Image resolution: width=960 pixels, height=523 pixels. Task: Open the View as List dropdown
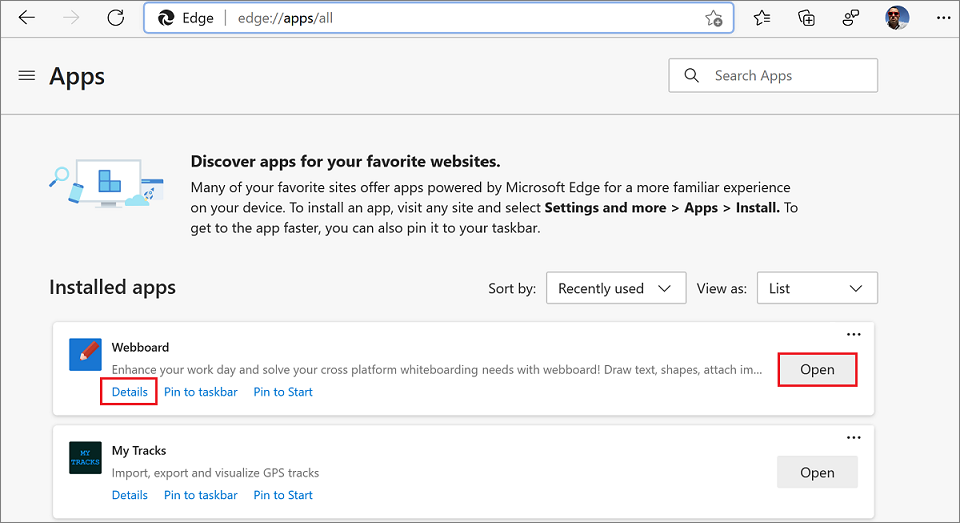click(x=817, y=288)
